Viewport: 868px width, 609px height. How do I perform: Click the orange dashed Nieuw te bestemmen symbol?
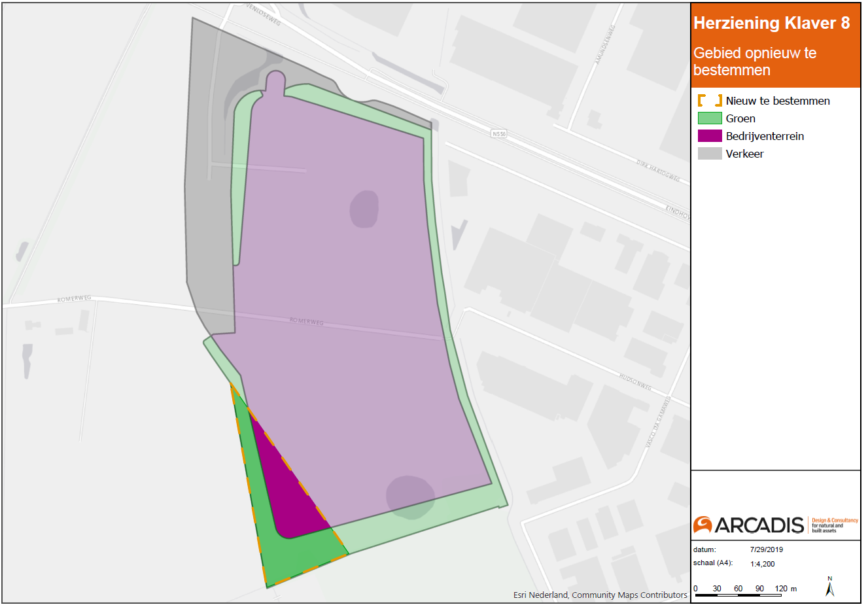click(710, 101)
